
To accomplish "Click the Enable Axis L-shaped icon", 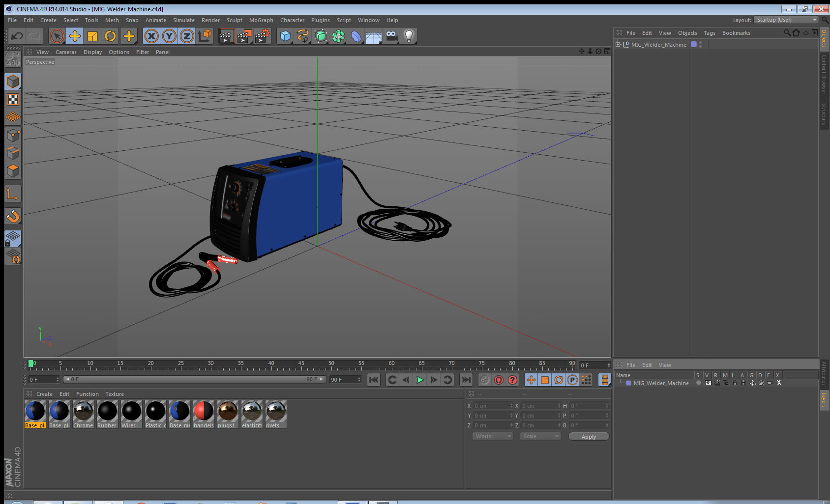I will coord(13,194).
